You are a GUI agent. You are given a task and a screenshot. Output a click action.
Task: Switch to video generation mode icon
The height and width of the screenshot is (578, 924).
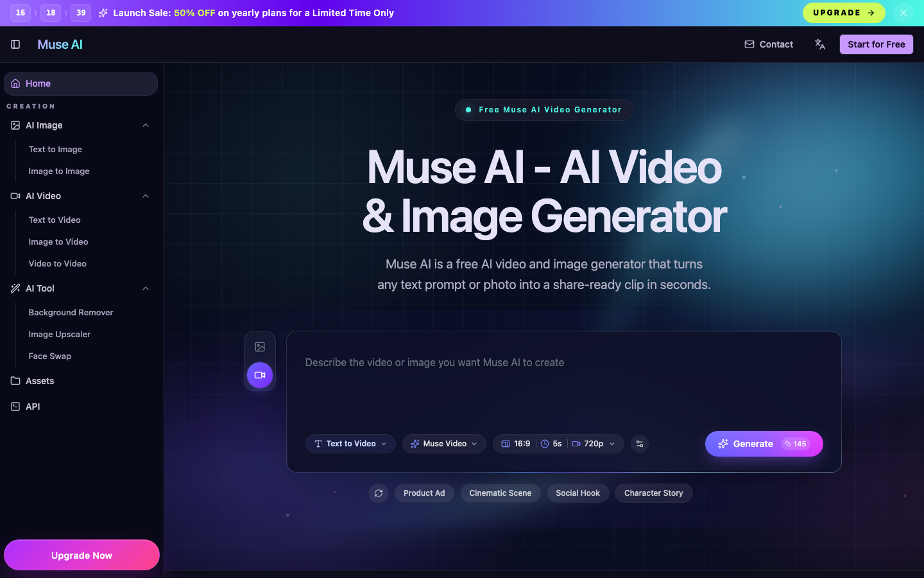(260, 375)
